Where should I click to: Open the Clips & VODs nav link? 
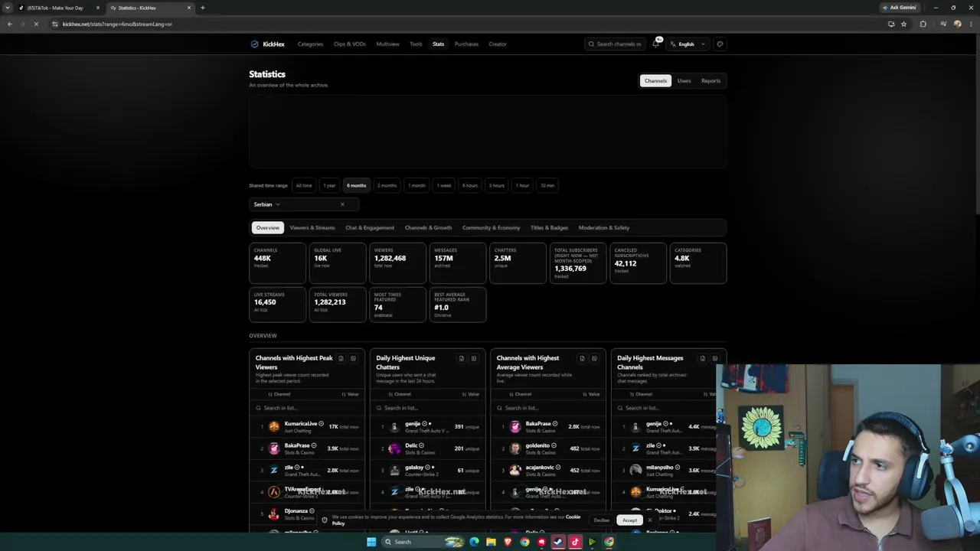point(349,44)
